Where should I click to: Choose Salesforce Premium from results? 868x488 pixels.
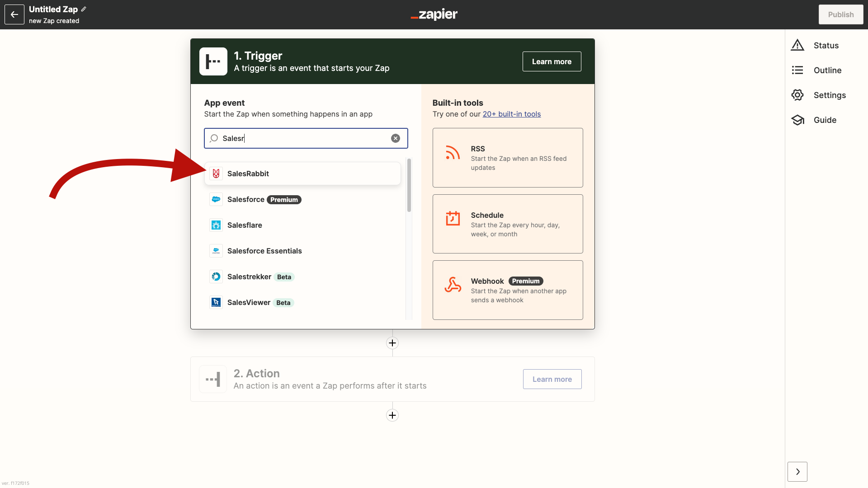302,199
